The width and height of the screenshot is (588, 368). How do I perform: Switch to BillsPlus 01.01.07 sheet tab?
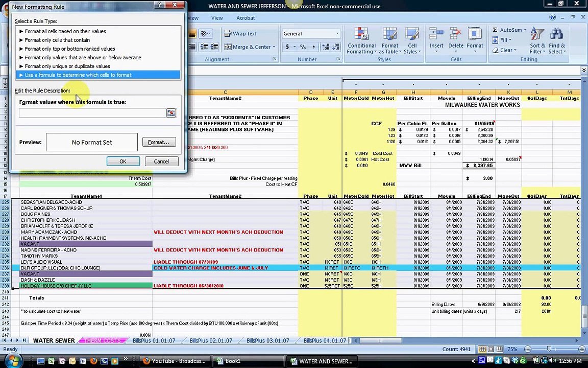154,340
